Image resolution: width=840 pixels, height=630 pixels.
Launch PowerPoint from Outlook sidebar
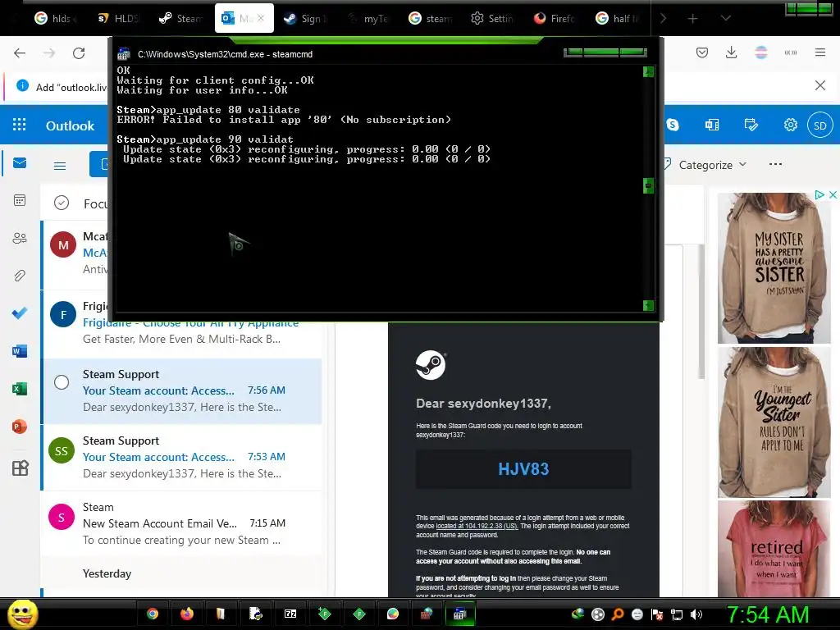click(20, 427)
